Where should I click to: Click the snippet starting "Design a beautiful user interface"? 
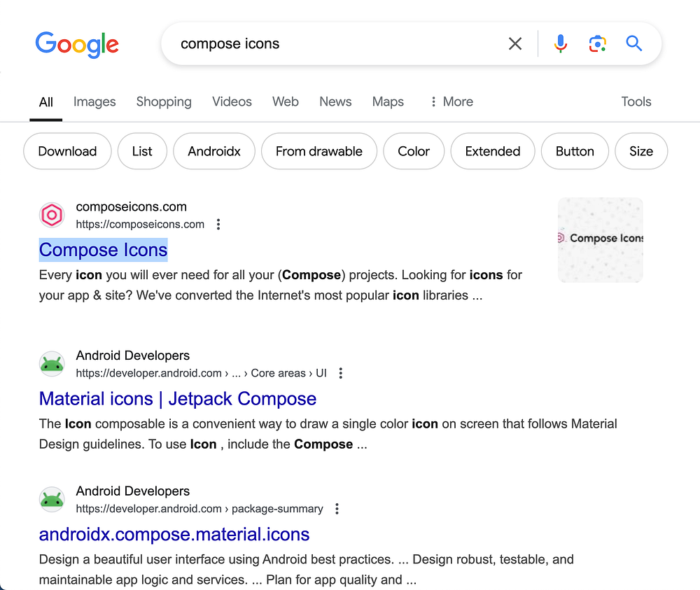coord(307,570)
